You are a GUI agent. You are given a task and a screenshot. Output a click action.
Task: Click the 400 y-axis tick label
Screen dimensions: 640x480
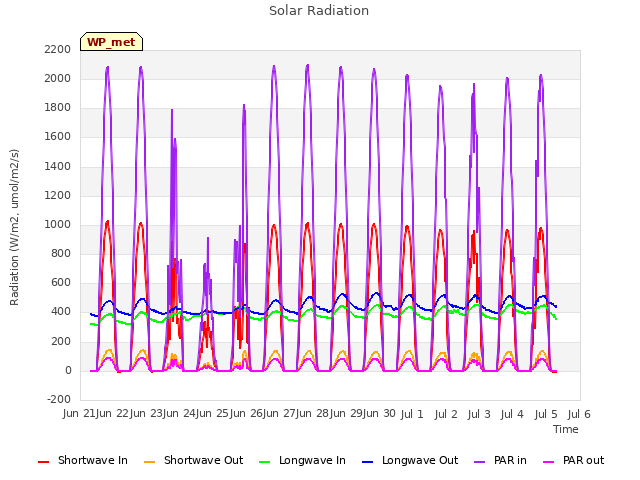point(61,312)
